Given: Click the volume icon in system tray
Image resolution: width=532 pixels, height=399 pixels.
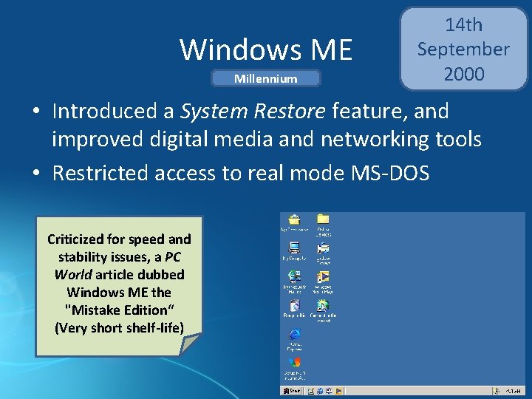Looking at the screenshot, I should tap(497, 391).
